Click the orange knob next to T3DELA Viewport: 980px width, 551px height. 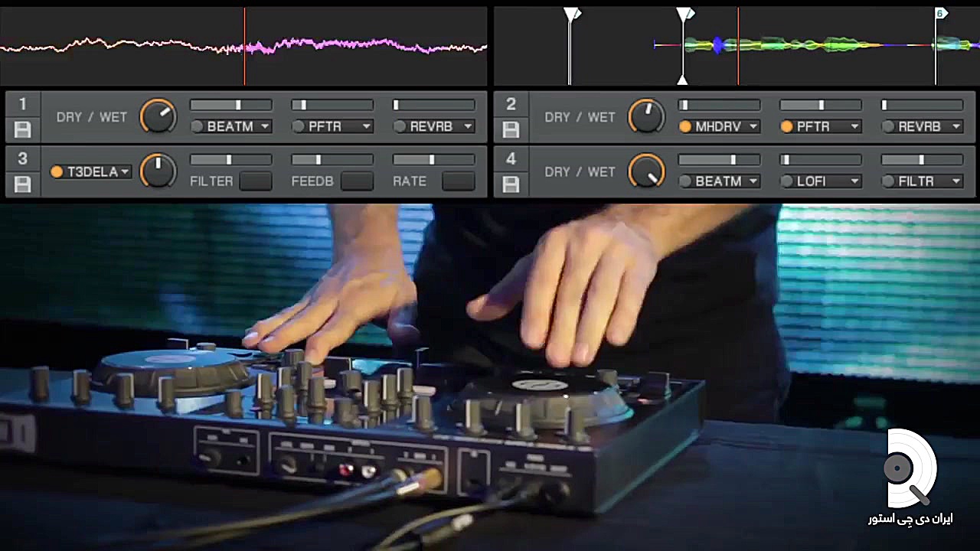coord(158,171)
